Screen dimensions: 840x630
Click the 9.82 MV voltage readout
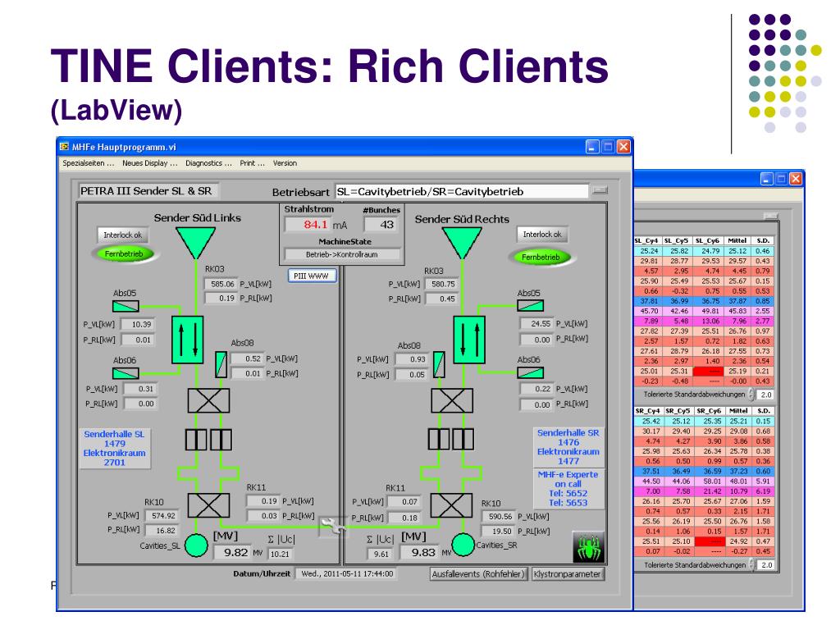[232, 552]
